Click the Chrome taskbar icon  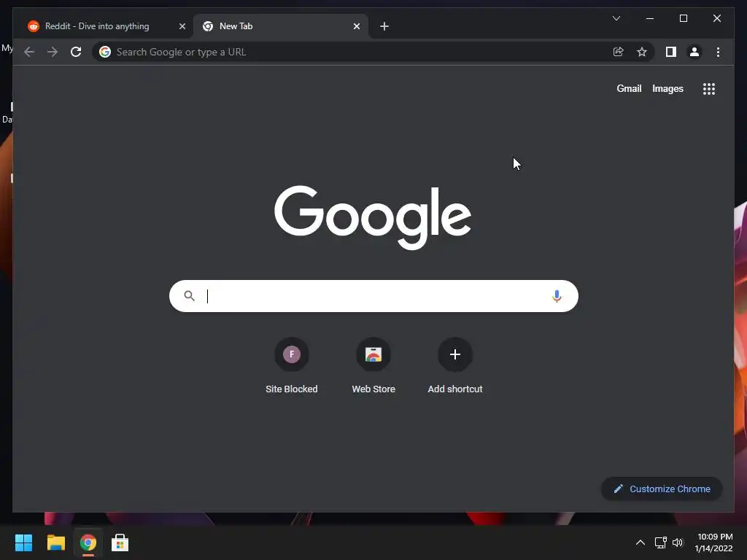tap(88, 542)
